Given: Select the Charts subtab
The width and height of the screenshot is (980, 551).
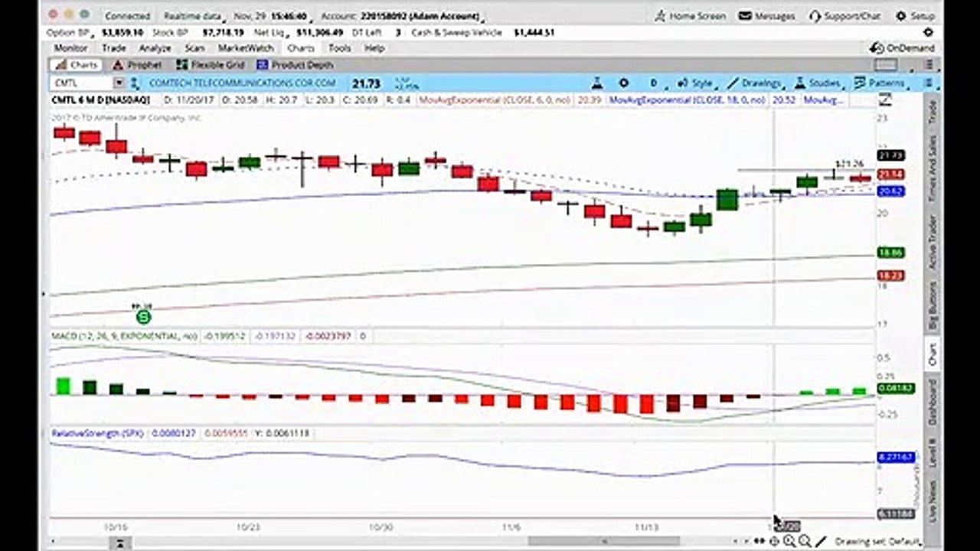Looking at the screenshot, I should (77, 65).
